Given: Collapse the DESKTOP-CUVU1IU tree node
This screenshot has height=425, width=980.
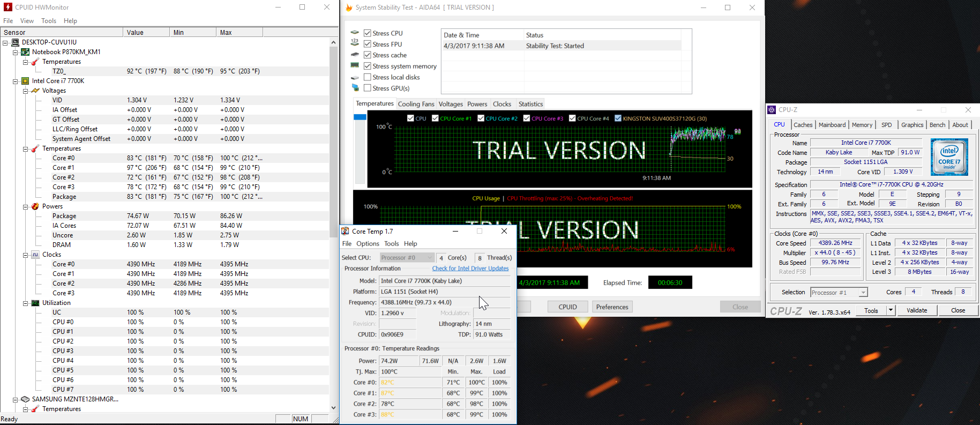Looking at the screenshot, I should [5, 42].
